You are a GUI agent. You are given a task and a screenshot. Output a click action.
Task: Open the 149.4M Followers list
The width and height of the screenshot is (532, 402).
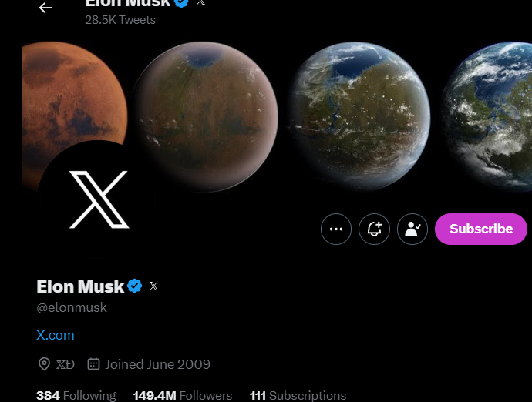(x=183, y=396)
